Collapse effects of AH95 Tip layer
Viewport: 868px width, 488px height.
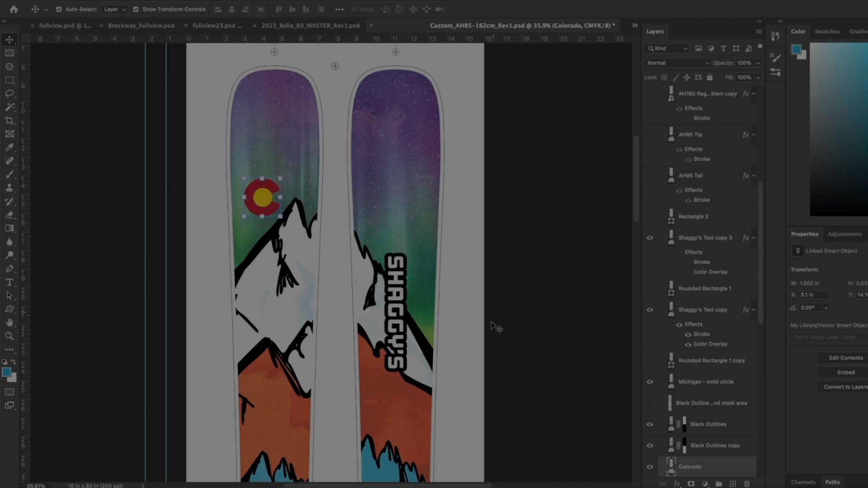pyautogui.click(x=754, y=135)
